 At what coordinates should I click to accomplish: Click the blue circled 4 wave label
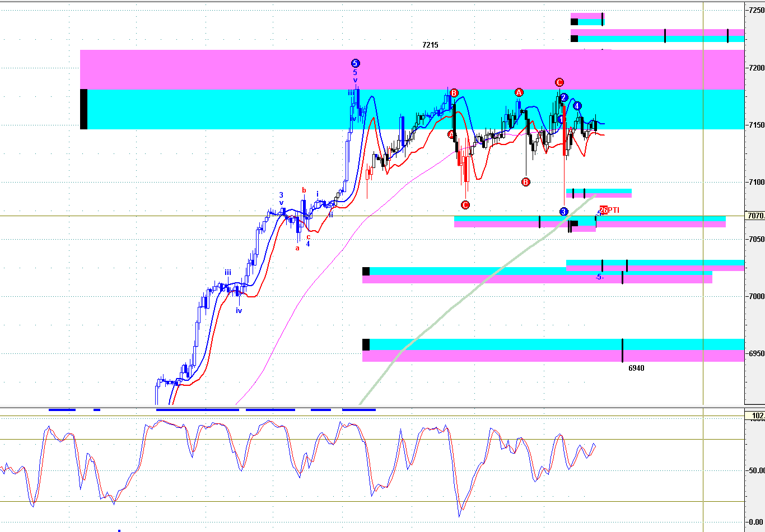(577, 106)
